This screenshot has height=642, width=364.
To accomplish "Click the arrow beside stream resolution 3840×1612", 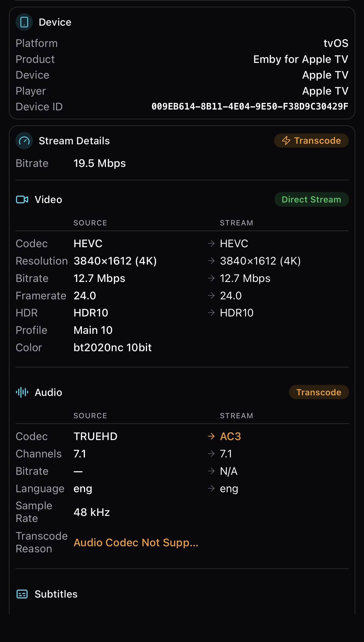I will coord(211,261).
